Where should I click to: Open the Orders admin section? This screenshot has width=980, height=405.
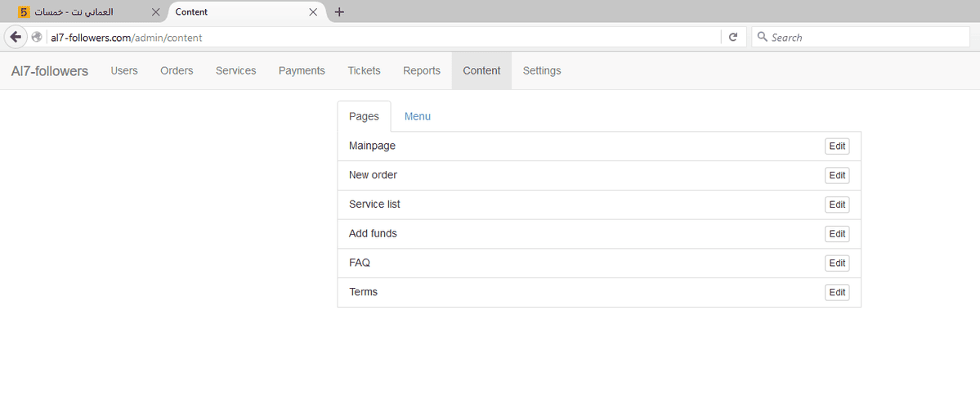click(x=177, y=70)
